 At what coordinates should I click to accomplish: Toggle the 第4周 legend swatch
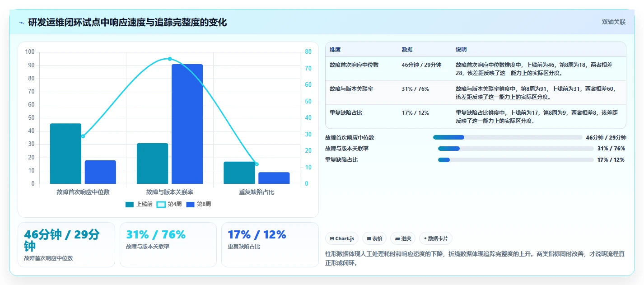coord(161,205)
